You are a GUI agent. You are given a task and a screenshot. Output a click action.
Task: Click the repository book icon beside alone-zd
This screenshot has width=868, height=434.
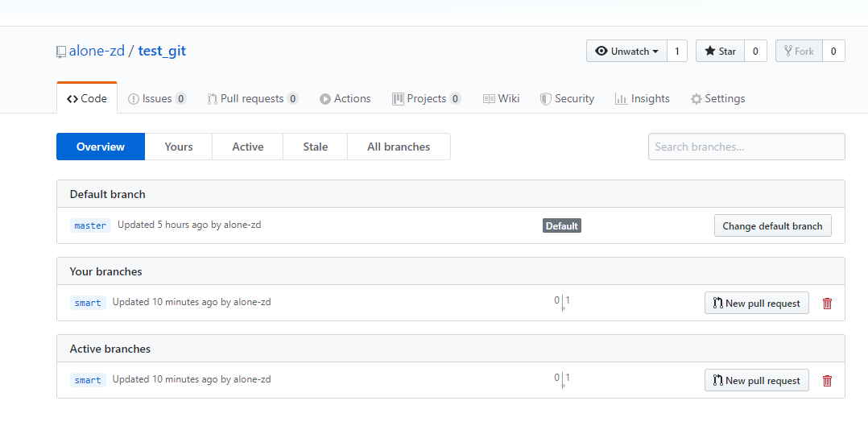[x=61, y=52]
